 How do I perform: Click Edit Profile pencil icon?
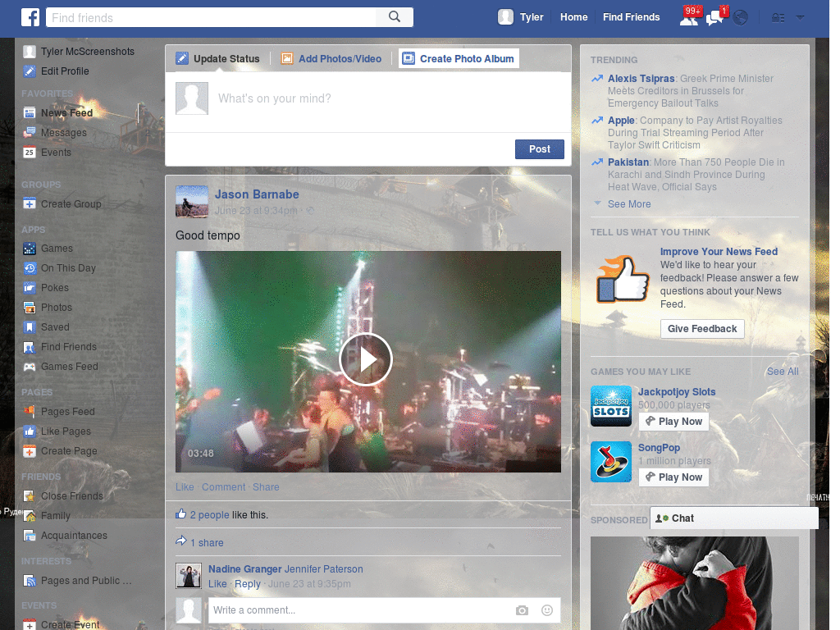30,71
